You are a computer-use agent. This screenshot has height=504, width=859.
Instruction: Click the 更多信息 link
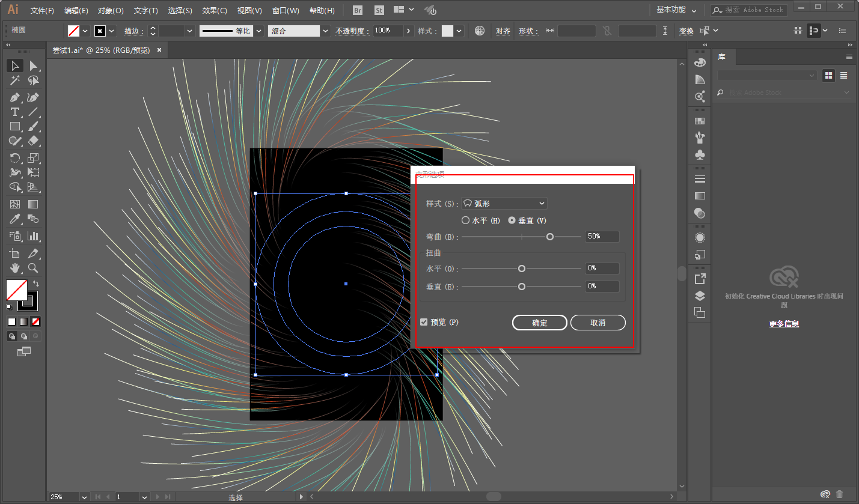(x=784, y=324)
